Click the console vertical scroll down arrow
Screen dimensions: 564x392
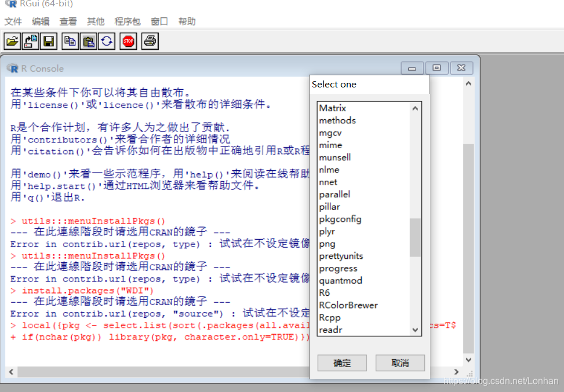(x=468, y=360)
